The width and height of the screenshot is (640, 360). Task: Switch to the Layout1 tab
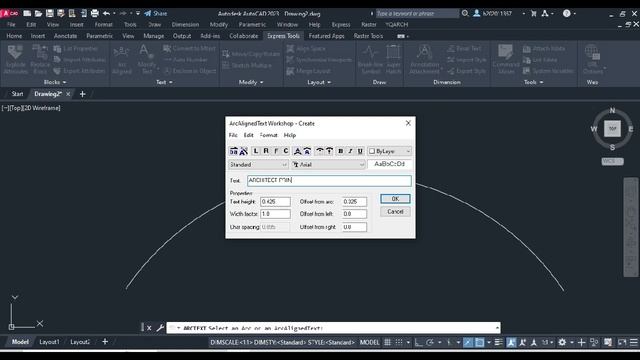(49, 342)
